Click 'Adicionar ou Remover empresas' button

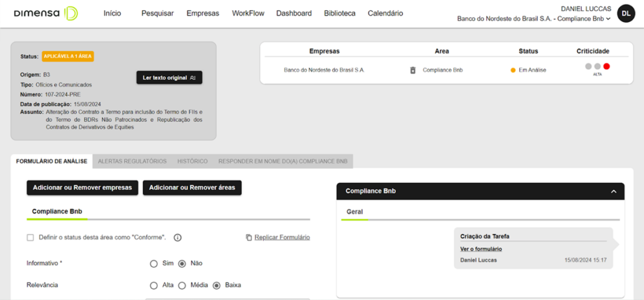click(82, 187)
